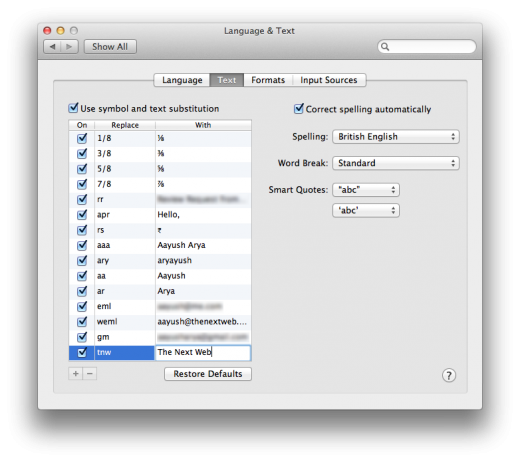Screen dimensions: 520x462
Task: Open Smart Quotes double-quote "abc" dropdown
Action: pos(366,190)
